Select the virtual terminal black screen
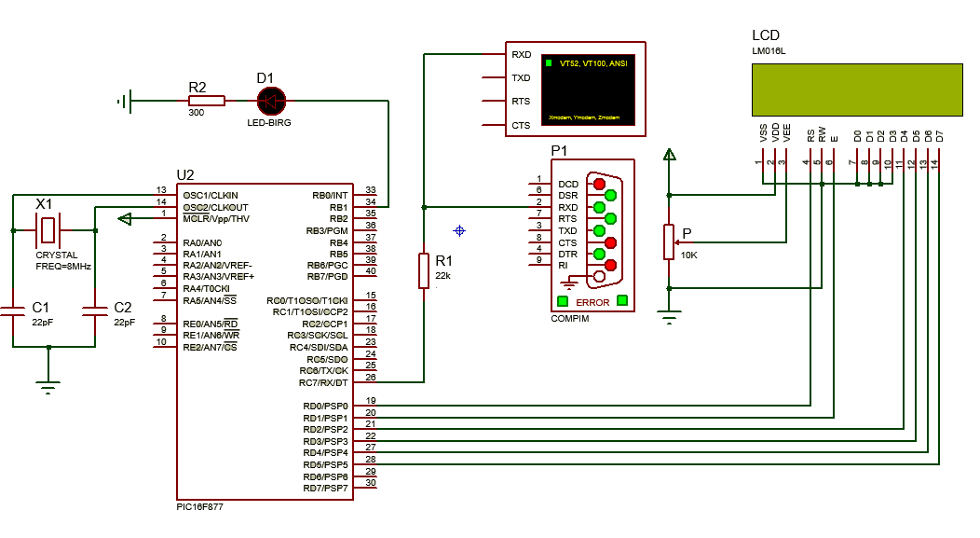 [x=588, y=89]
